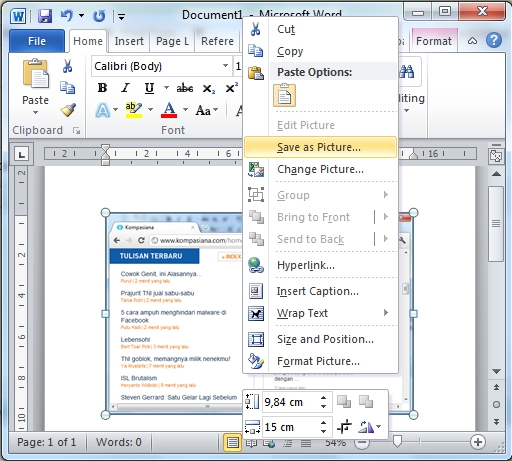Open font color dropdown arrow

click(x=185, y=109)
